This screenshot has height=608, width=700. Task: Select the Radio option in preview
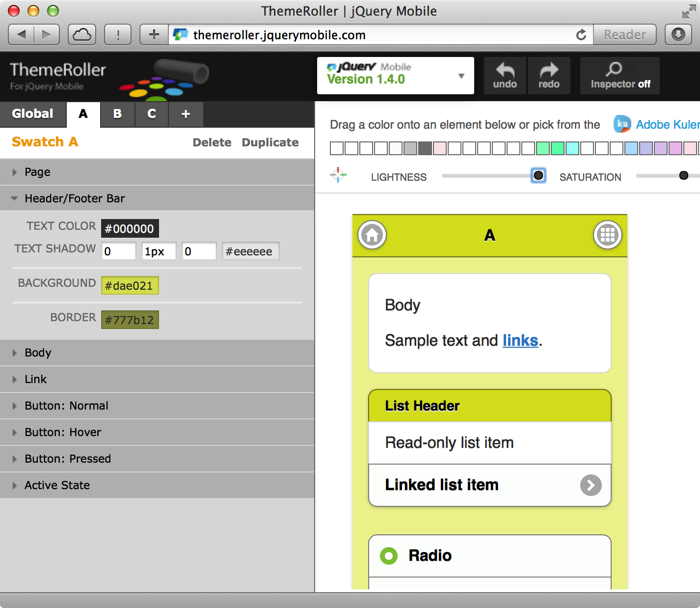389,556
